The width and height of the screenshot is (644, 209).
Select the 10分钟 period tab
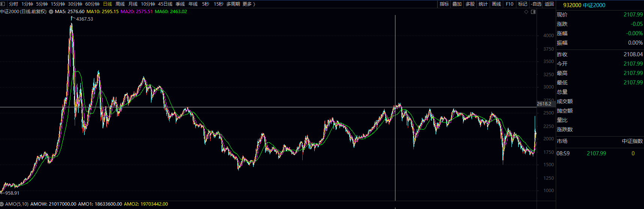(148, 4)
